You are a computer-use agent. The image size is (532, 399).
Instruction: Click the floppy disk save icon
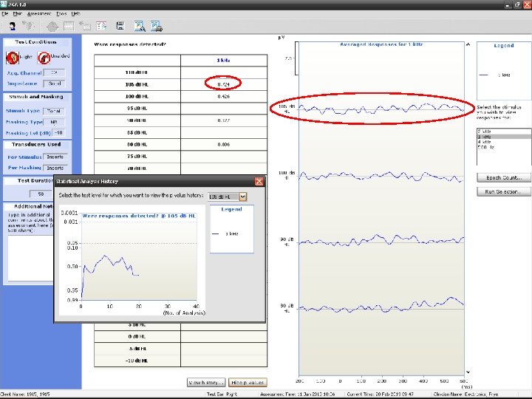[x=120, y=26]
